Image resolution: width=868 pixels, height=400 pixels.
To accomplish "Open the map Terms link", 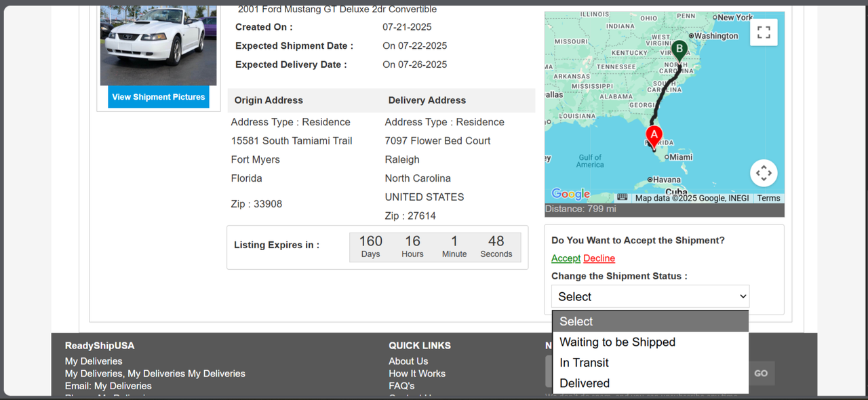I will pos(768,198).
